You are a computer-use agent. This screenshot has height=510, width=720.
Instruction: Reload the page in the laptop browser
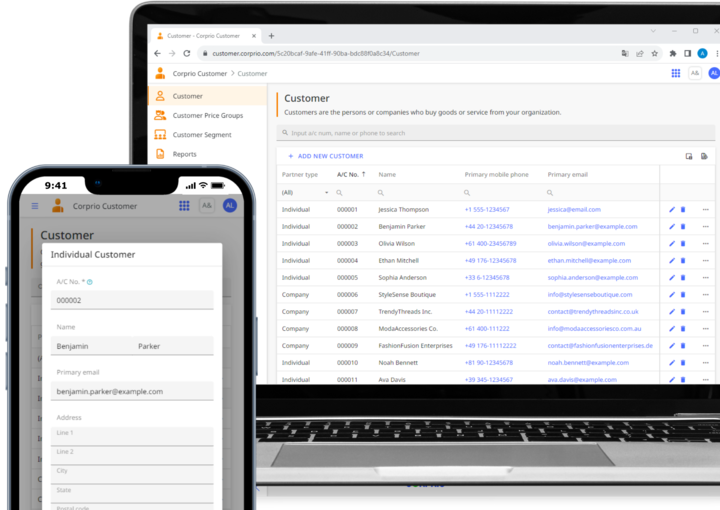pos(187,53)
